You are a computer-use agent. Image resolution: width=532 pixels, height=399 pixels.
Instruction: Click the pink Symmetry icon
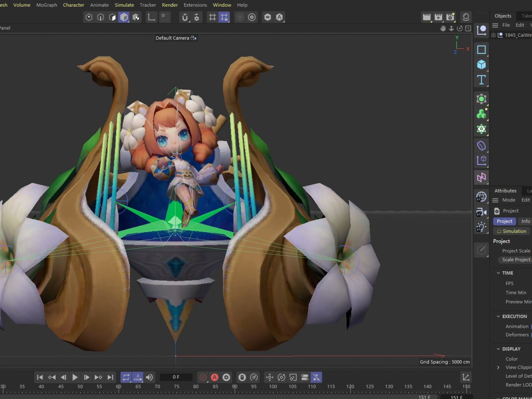[x=481, y=177]
